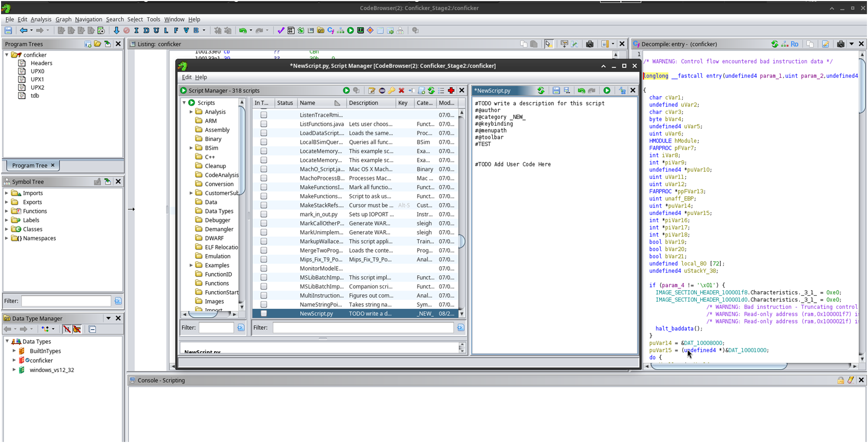This screenshot has width=868, height=443.
Task: Expand the Imports node in Symbol Tree
Action: tap(7, 193)
